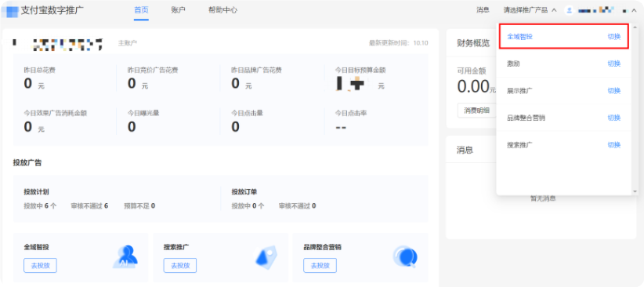This screenshot has height=287, width=644.
Task: Click the 财务概览 heading
Action: pos(473,43)
